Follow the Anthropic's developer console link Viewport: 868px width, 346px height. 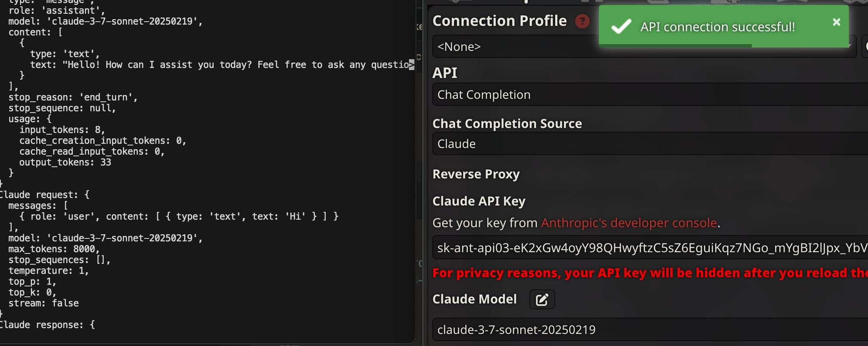click(629, 223)
